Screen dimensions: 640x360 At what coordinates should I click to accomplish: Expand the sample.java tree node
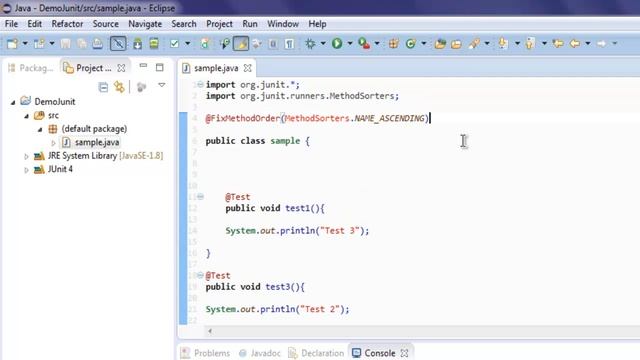tap(53, 143)
